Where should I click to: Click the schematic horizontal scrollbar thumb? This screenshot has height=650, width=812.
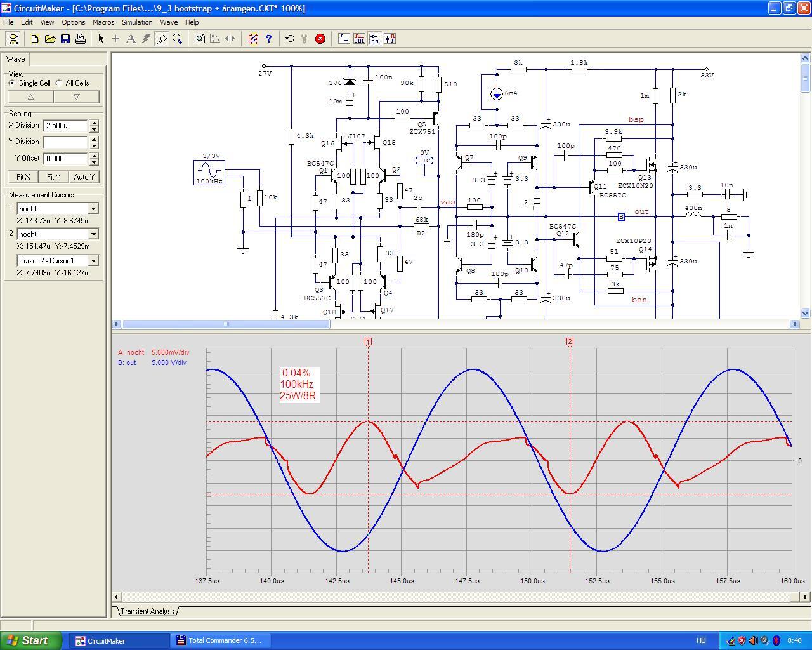point(226,324)
